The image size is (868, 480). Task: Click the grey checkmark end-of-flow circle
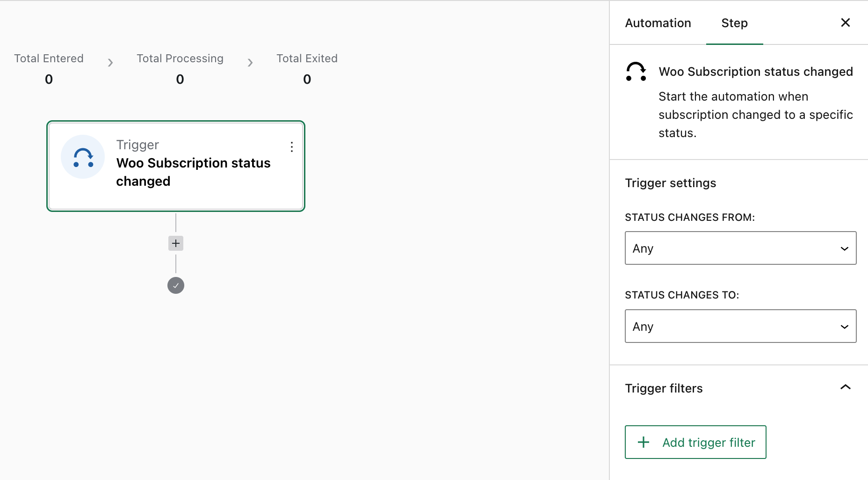[x=176, y=285]
